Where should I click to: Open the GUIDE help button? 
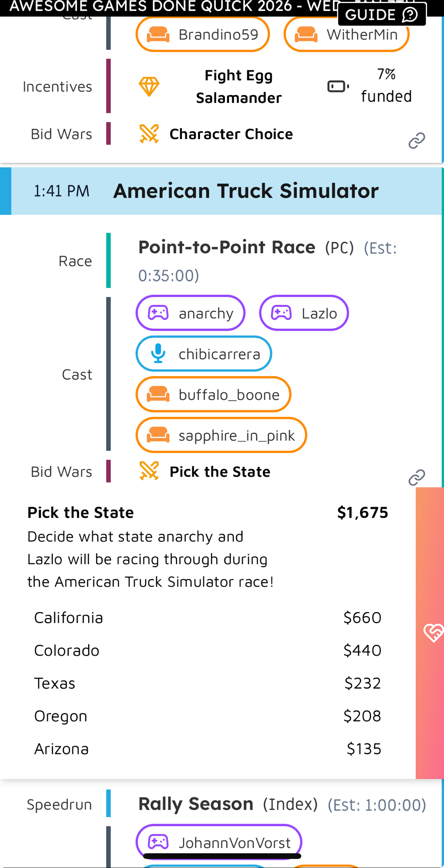382,15
